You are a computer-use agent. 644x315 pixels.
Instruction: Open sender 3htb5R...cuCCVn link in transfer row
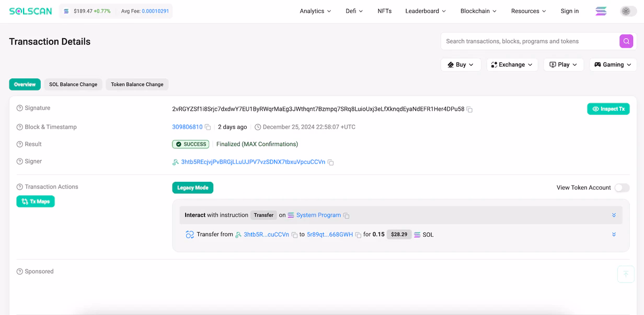click(266, 235)
